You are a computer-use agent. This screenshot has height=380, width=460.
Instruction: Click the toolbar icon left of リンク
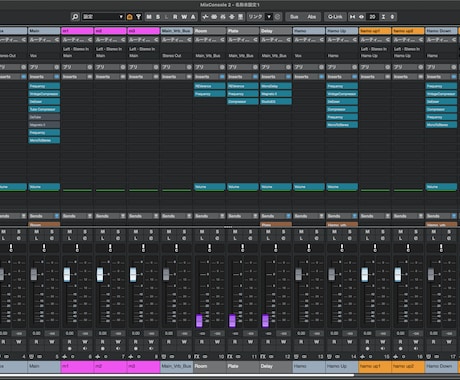pyautogui.click(x=240, y=17)
